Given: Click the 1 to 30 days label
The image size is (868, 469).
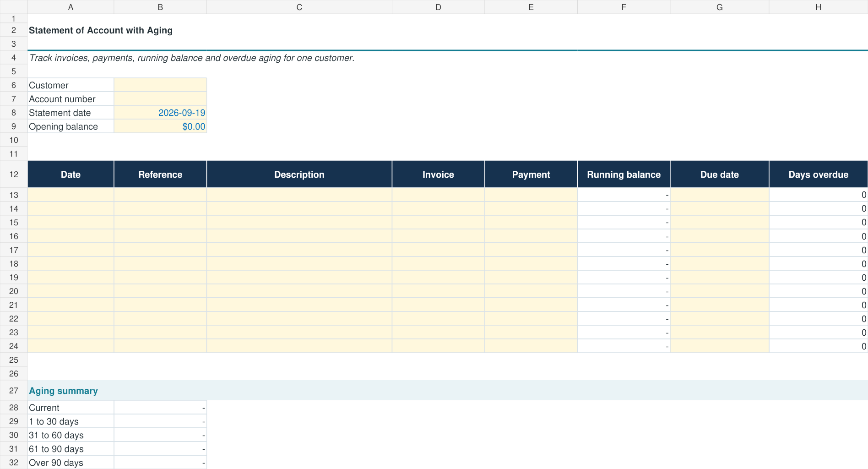Looking at the screenshot, I should click(x=54, y=421).
